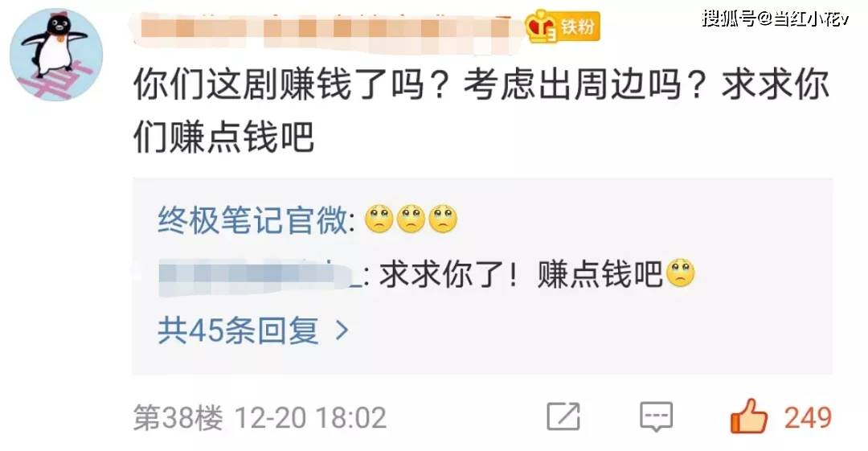Tap the share/repost arrow icon
Image resolution: width=868 pixels, height=451 pixels.
coord(563,416)
